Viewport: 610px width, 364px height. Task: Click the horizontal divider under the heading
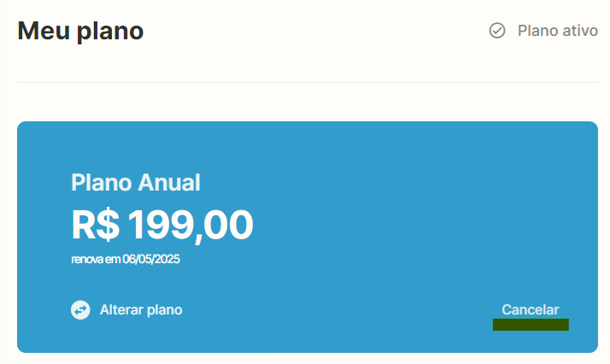[308, 82]
